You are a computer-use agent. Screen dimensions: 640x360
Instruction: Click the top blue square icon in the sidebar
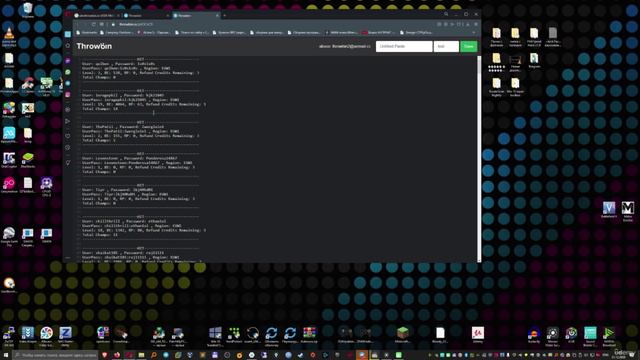point(68,34)
